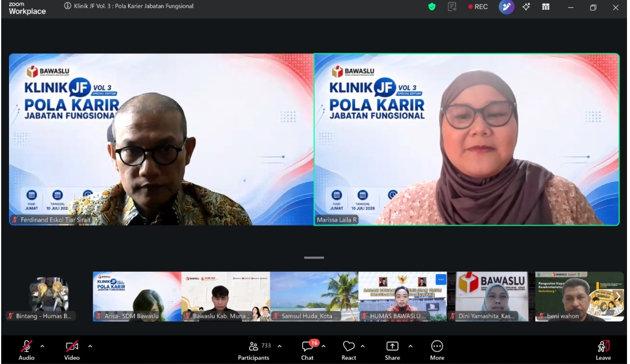Open the purple annotate pen icon
The height and width of the screenshot is (364, 630).
[506, 7]
